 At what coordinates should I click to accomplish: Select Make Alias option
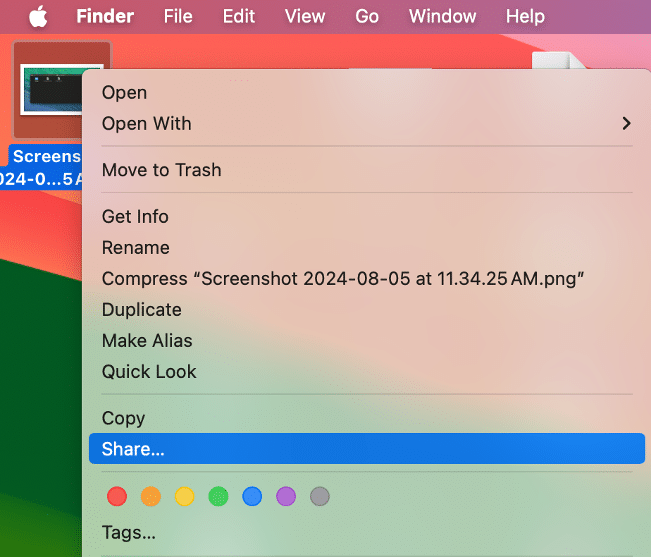point(147,340)
